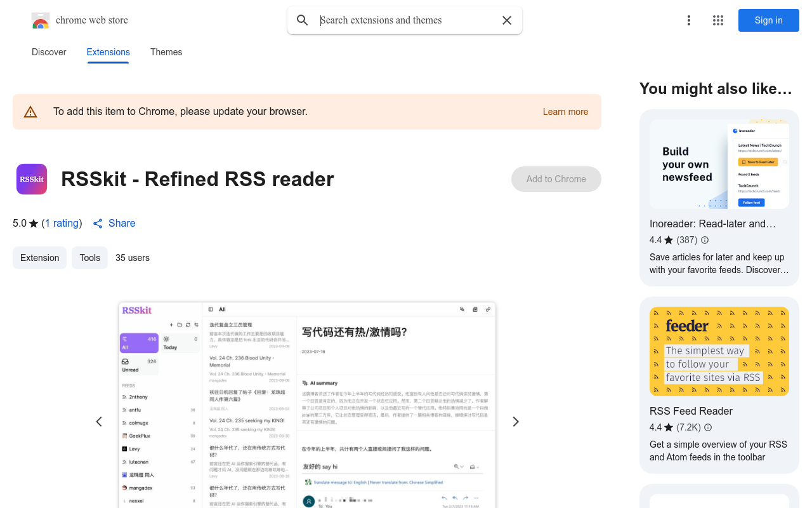The width and height of the screenshot is (812, 508).
Task: Open the feeder promo thumbnail
Action: click(x=719, y=352)
